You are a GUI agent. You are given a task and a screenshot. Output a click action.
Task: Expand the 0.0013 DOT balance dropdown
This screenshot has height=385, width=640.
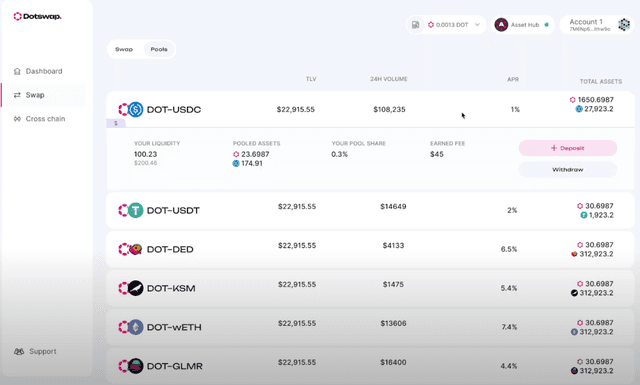[477, 25]
